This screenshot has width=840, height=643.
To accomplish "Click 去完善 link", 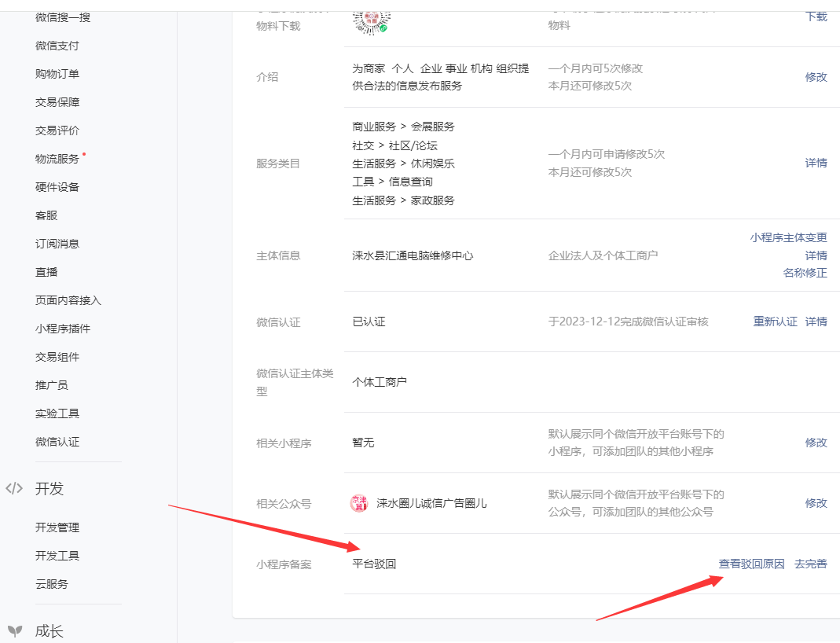I will pyautogui.click(x=811, y=564).
